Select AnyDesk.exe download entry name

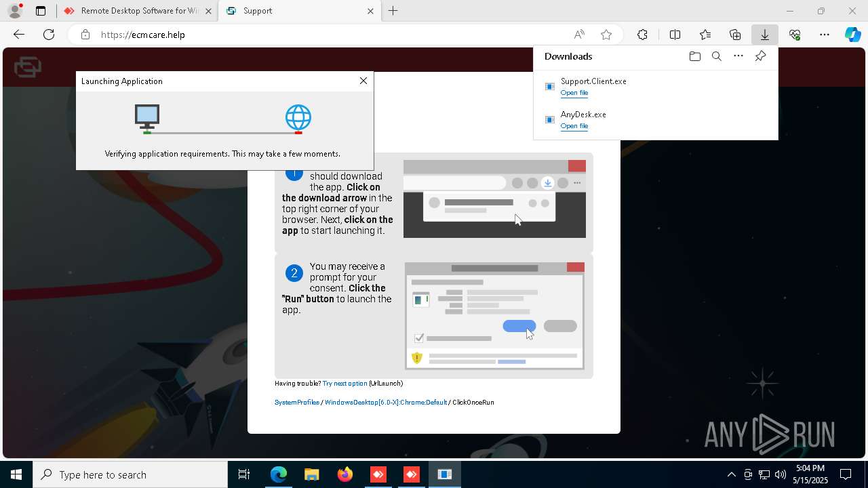point(583,115)
